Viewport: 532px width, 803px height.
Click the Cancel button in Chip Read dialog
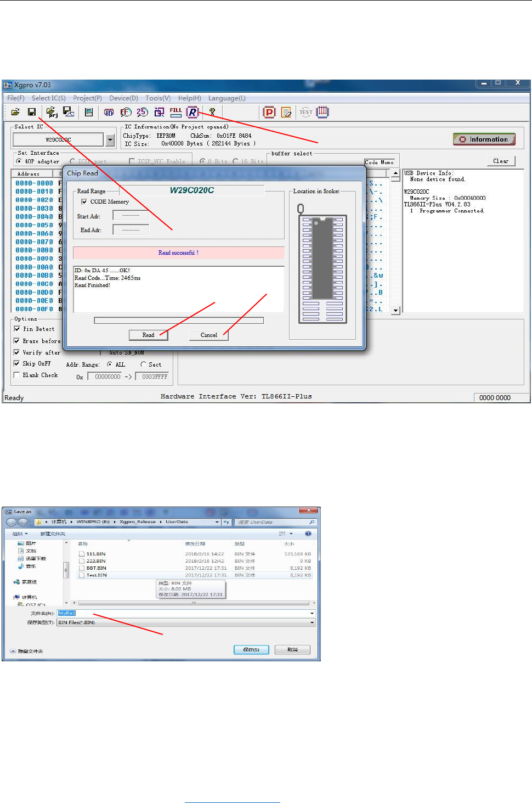tap(208, 335)
